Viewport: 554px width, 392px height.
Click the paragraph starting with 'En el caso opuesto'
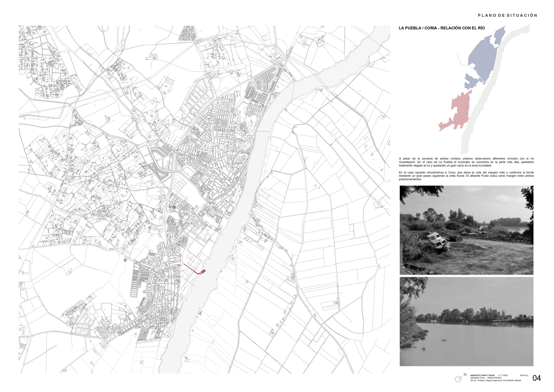(466, 176)
